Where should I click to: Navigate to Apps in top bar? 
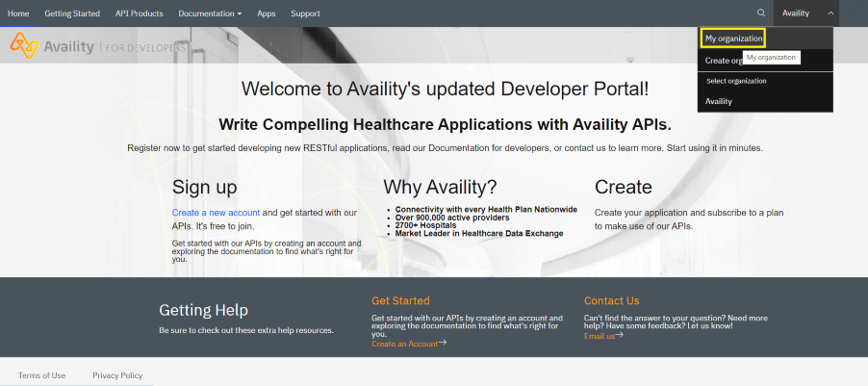tap(267, 13)
